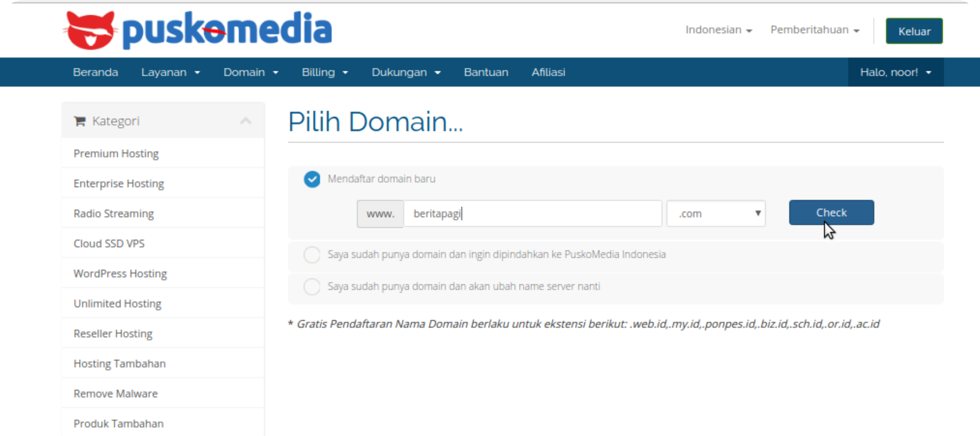Select the Mendaftar domain baru radio option
The image size is (980, 436).
pos(312,179)
